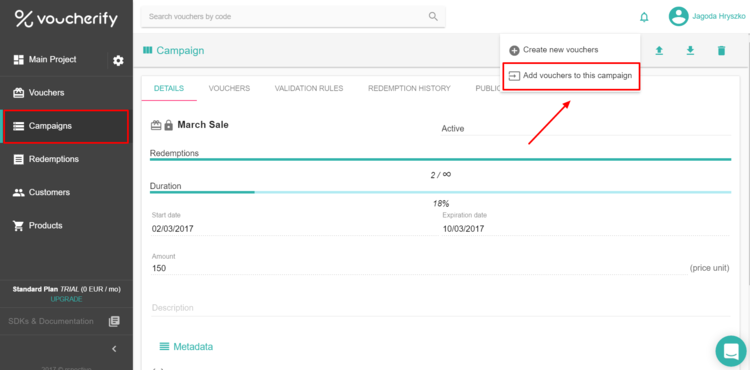The height and width of the screenshot is (370, 750).
Task: Navigate to Redemptions section
Action: click(66, 159)
